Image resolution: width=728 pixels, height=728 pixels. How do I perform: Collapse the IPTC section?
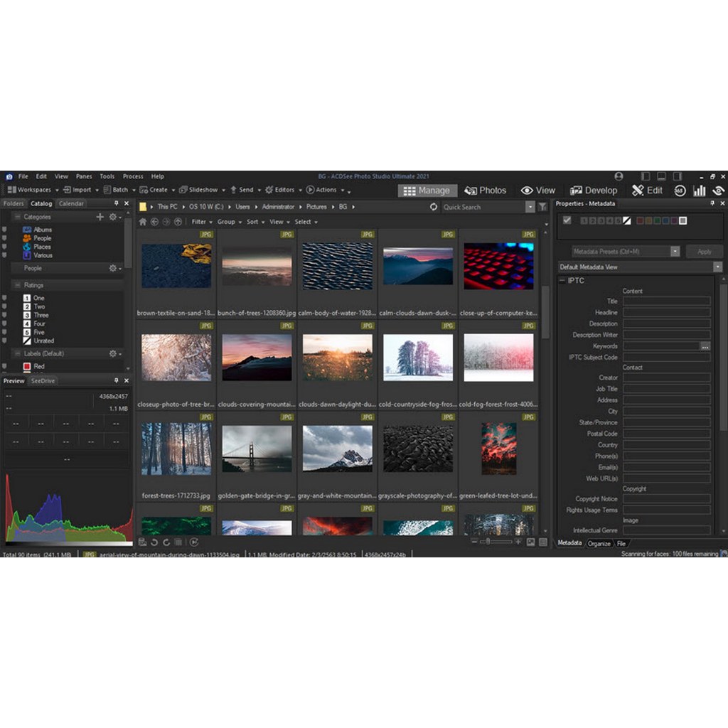(562, 281)
